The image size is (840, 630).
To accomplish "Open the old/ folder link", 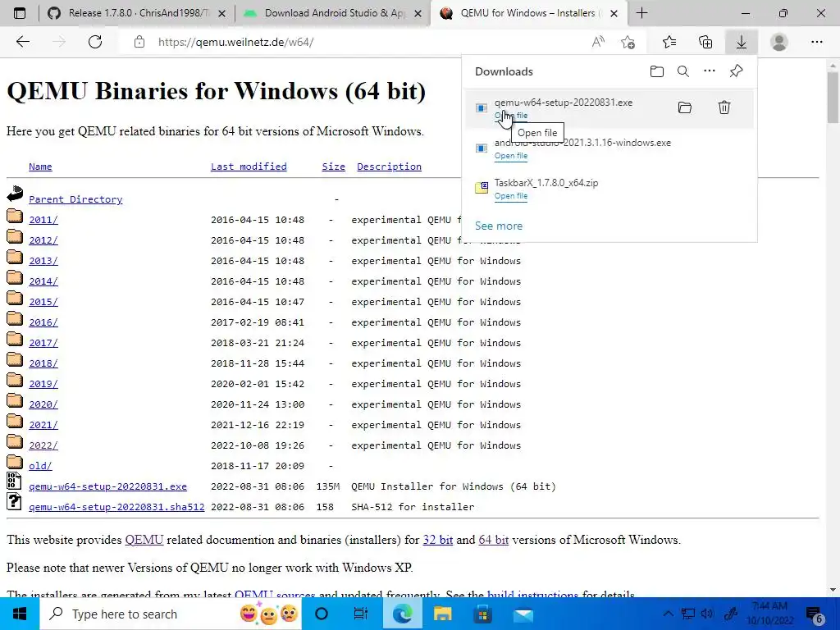I will coord(40,466).
